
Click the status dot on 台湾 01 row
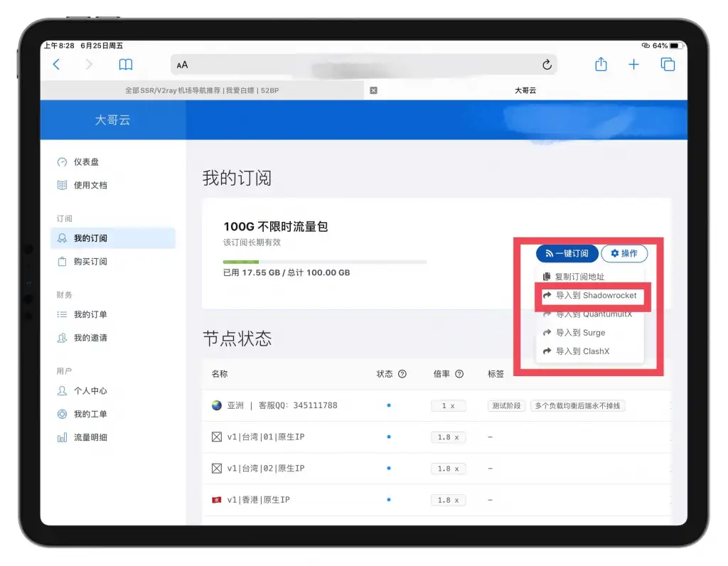(389, 437)
